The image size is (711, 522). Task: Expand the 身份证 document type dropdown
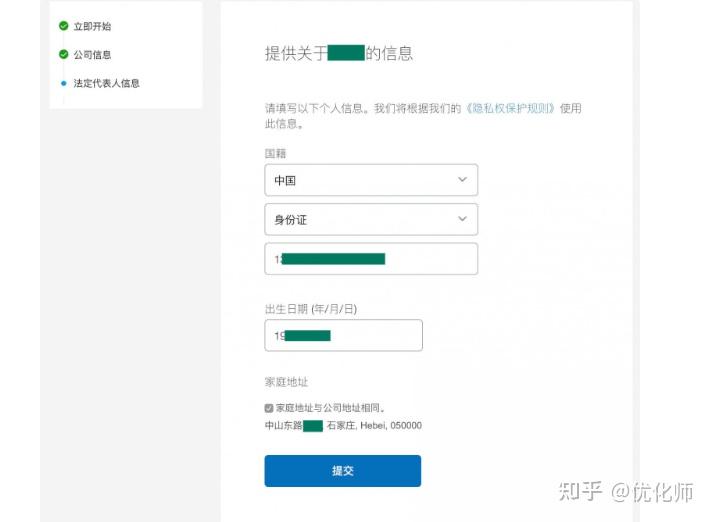click(x=370, y=219)
